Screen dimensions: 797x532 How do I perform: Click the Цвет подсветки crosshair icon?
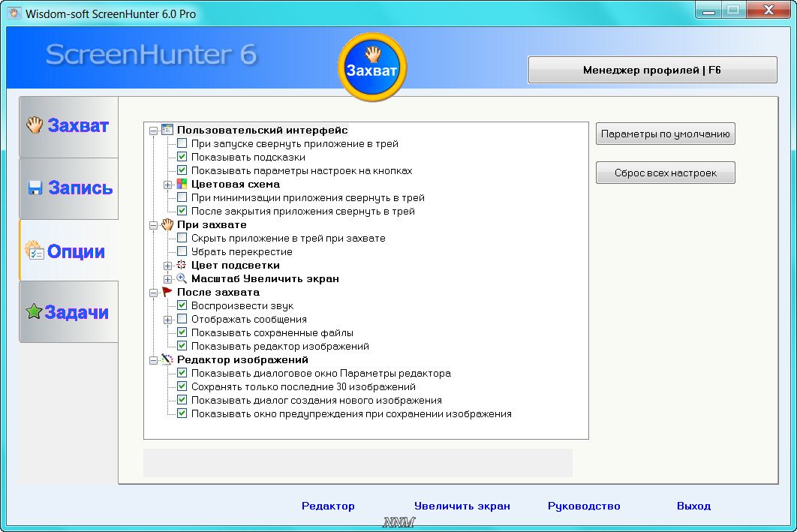[x=182, y=265]
